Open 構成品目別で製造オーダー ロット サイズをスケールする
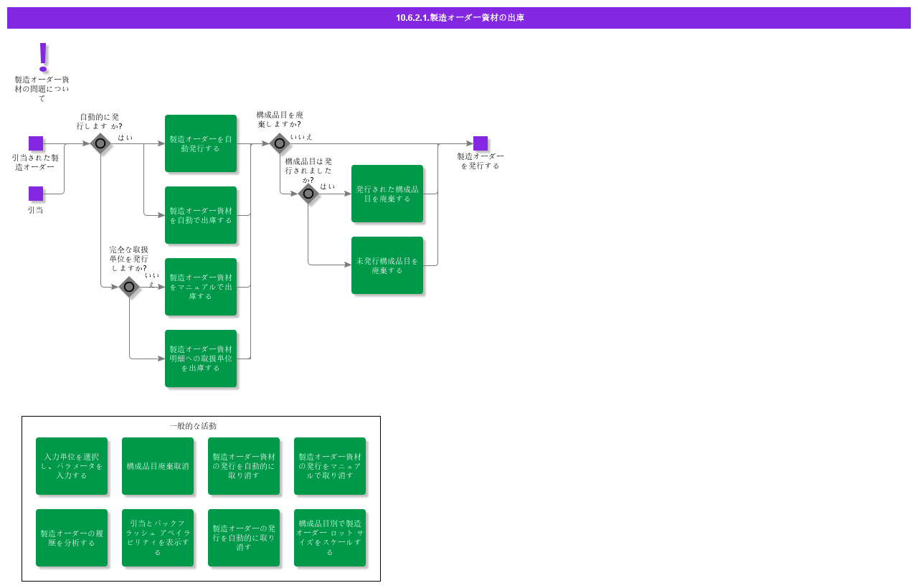 (x=330, y=538)
